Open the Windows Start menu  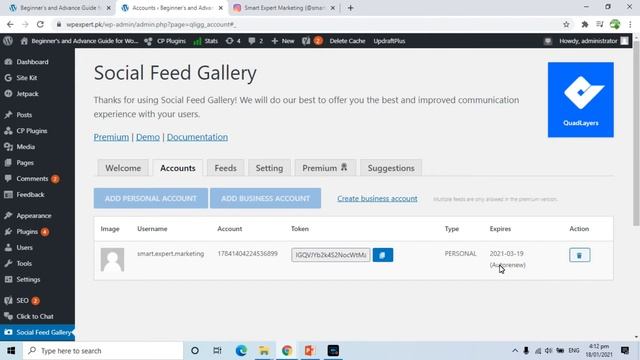[x=11, y=351]
